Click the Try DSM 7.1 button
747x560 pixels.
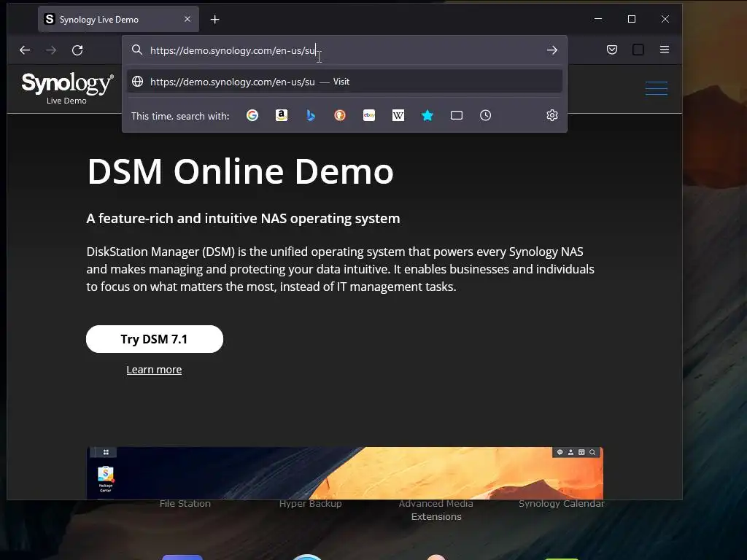pos(155,339)
